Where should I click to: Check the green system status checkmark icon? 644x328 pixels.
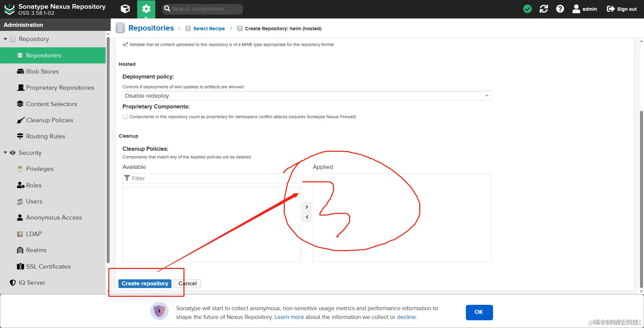[527, 9]
